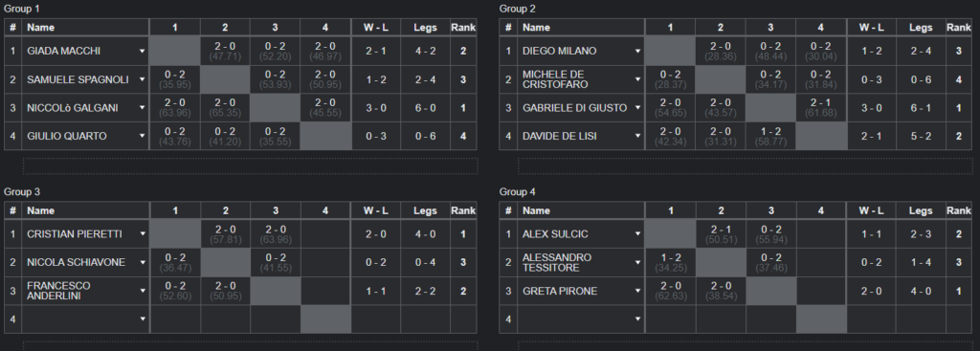The image size is (980, 351).
Task: Click the Group 2 title label
Action: [x=518, y=9]
